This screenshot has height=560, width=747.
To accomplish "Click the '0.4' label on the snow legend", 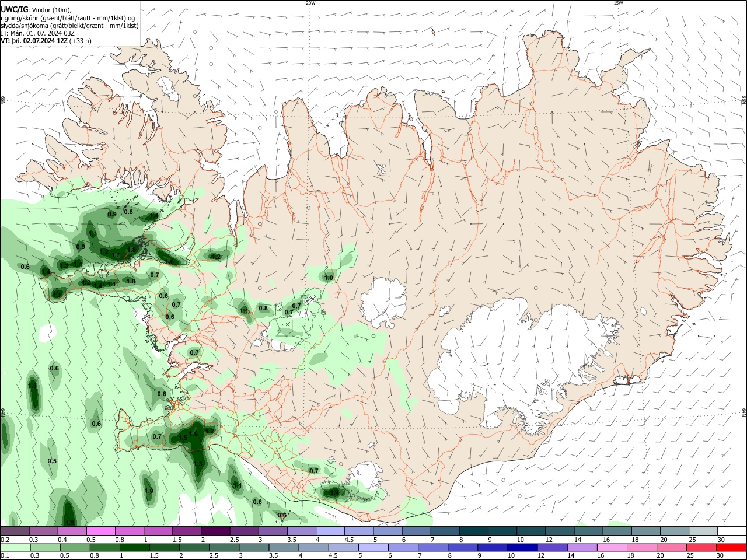I will pos(62,540).
